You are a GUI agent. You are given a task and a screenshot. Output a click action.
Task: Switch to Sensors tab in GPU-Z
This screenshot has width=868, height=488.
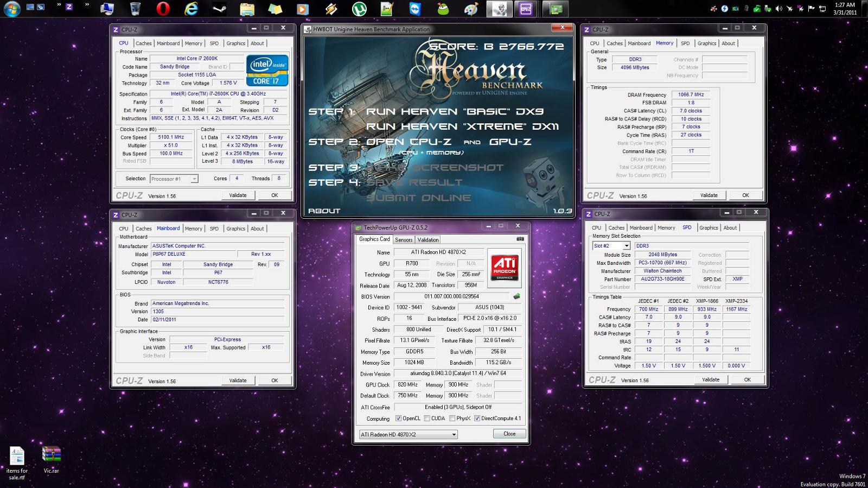point(404,239)
